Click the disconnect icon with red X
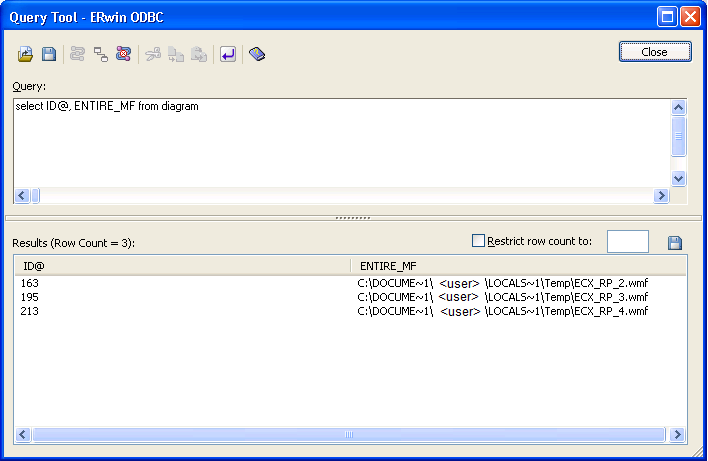The width and height of the screenshot is (708, 461). pyautogui.click(x=123, y=54)
